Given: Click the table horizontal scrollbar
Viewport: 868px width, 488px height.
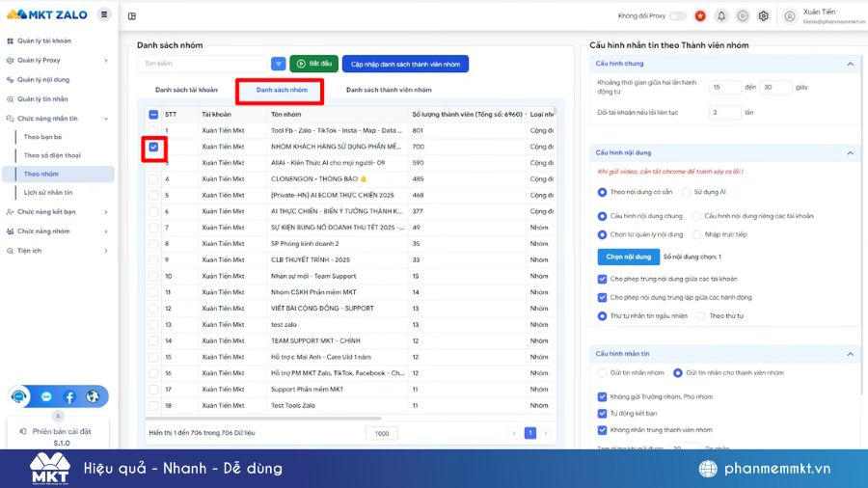Looking at the screenshot, I should coord(263,419).
